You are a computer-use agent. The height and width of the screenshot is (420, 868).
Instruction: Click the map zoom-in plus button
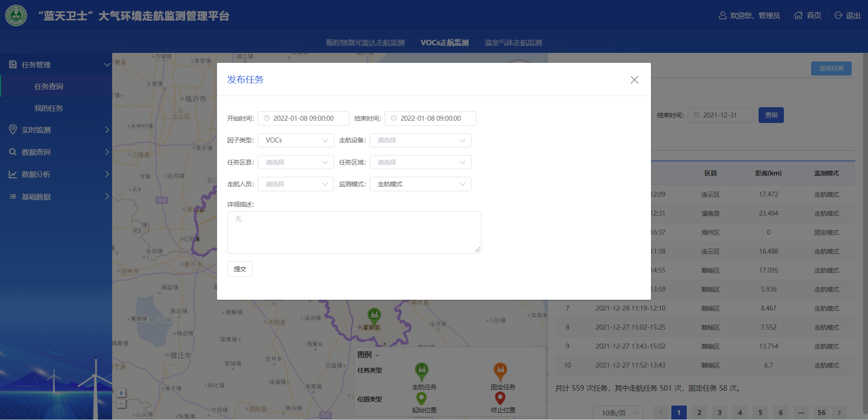pos(121,393)
